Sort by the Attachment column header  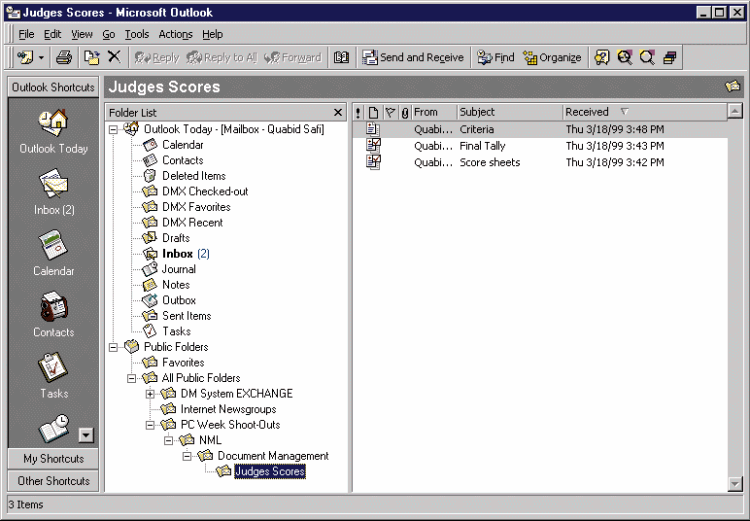coord(405,112)
